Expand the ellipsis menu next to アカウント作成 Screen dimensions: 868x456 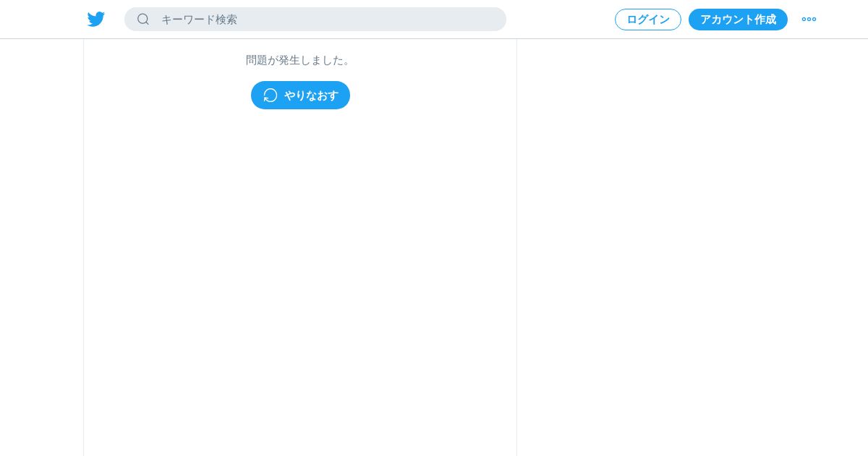pyautogui.click(x=809, y=20)
